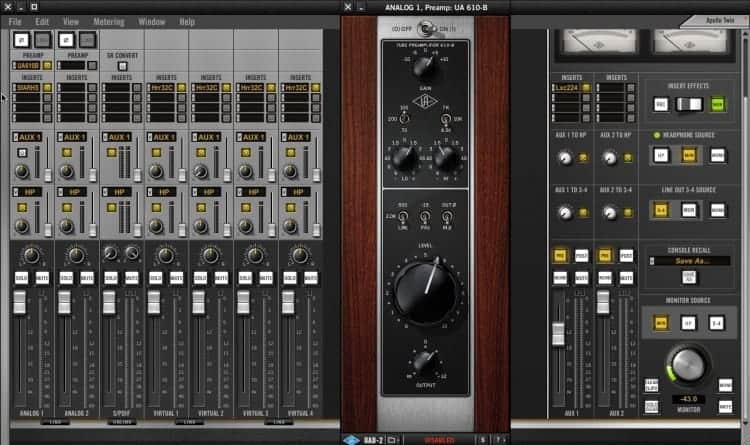The width and height of the screenshot is (750, 445).
Task: Mute the Virtual 4 channel
Action: (310, 278)
